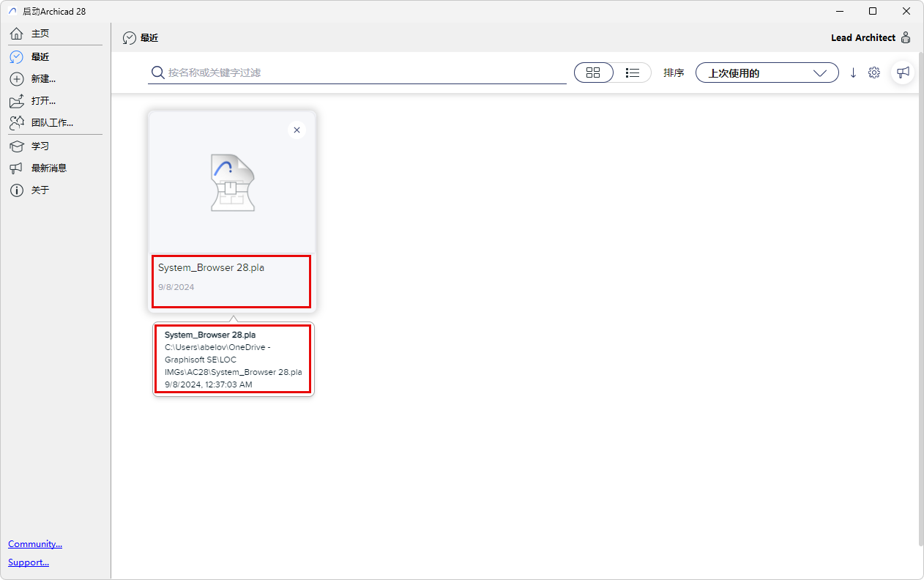Image resolution: width=924 pixels, height=580 pixels.
Task: Click the 最近 clock icon in header
Action: pyautogui.click(x=130, y=38)
